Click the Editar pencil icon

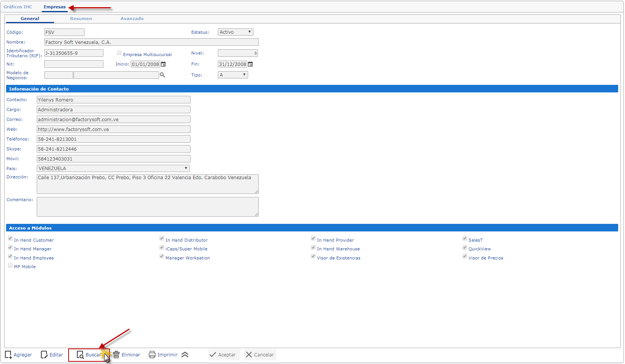tap(44, 355)
